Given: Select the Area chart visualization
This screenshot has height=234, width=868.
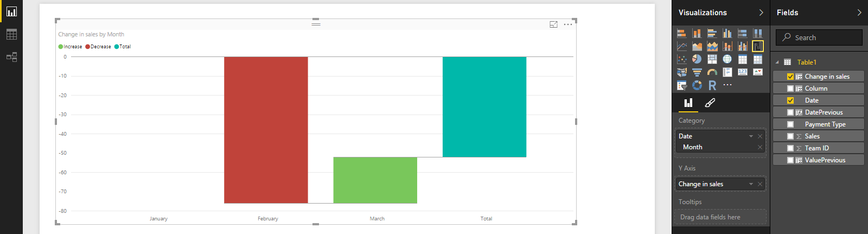Looking at the screenshot, I should pos(697,46).
